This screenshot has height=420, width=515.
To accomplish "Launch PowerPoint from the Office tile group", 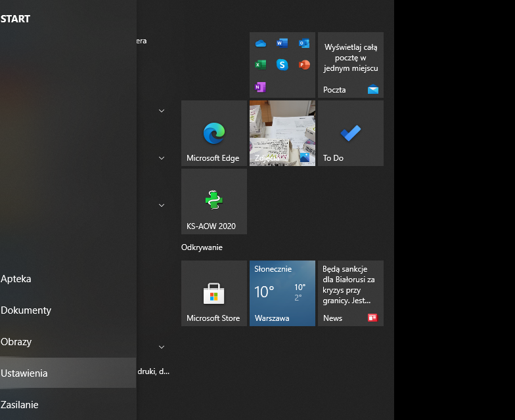I will point(304,64).
